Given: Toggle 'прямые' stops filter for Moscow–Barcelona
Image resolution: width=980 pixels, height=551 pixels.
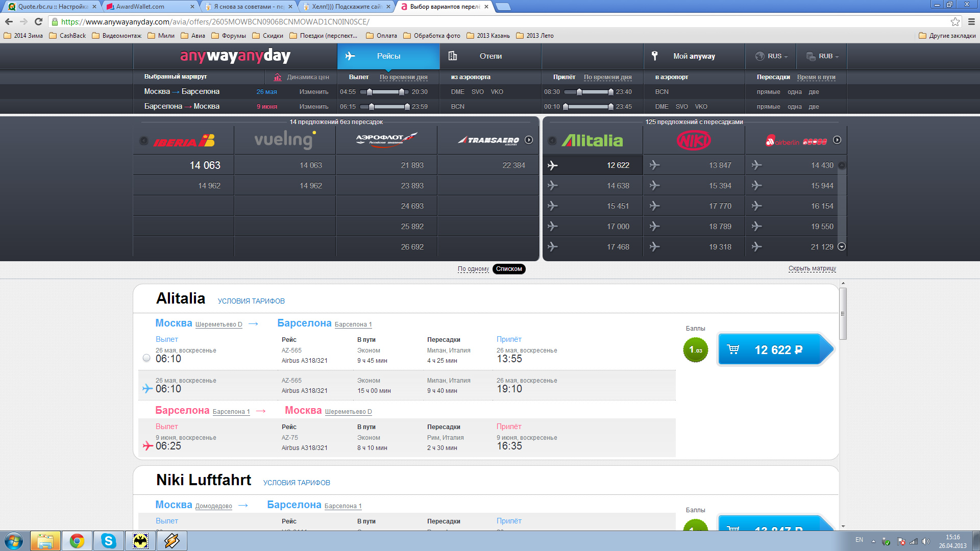Looking at the screenshot, I should point(768,92).
